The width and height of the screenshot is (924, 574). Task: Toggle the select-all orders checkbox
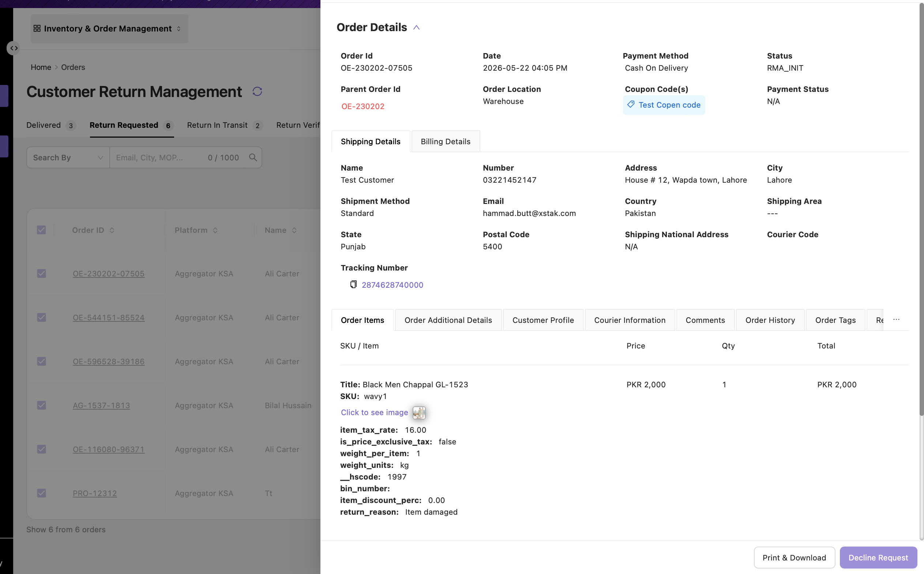click(x=41, y=230)
